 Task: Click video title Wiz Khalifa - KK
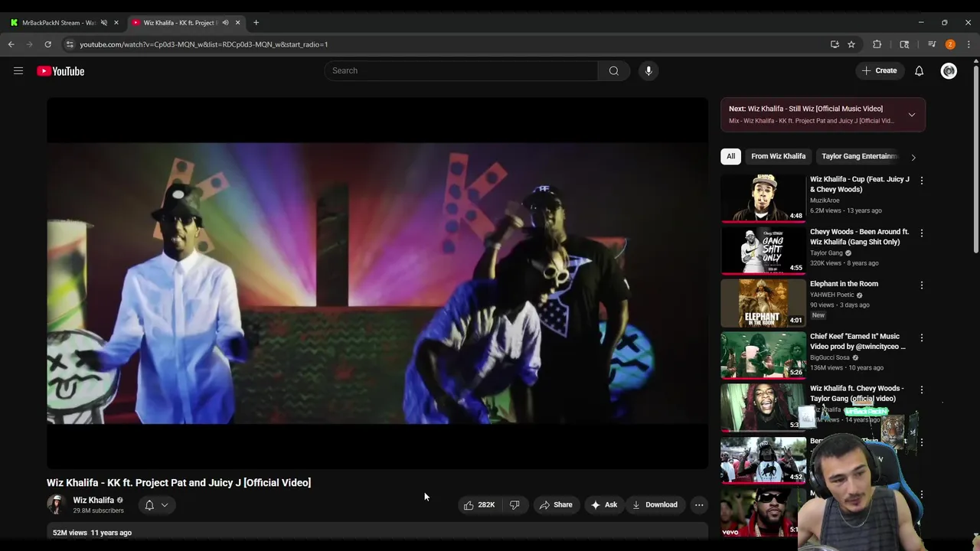(x=178, y=483)
